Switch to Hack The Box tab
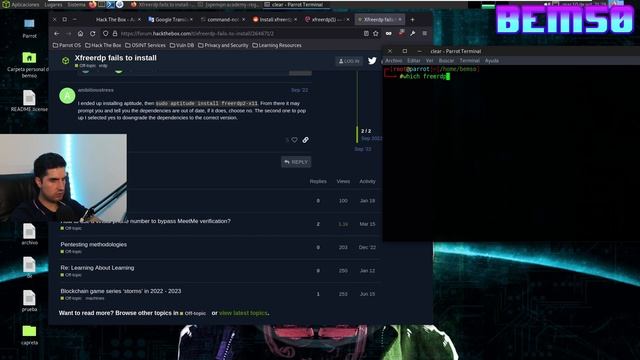The image size is (640, 360). [116, 19]
